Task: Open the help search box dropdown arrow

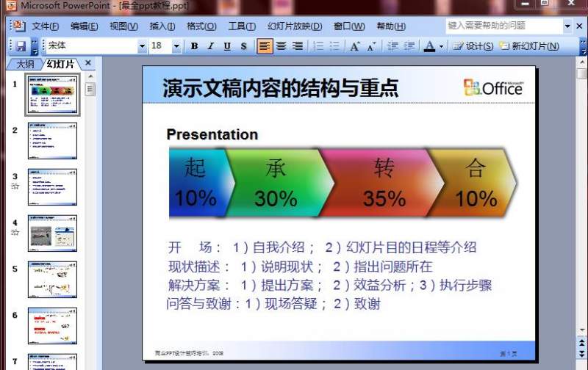Action: [x=567, y=26]
